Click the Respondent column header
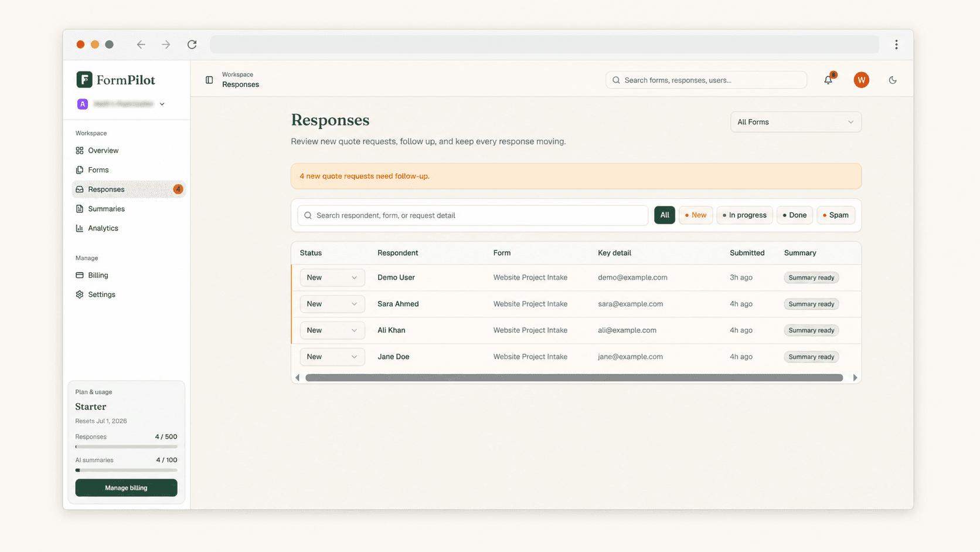Screen dimensions: 980x552 tap(397, 253)
